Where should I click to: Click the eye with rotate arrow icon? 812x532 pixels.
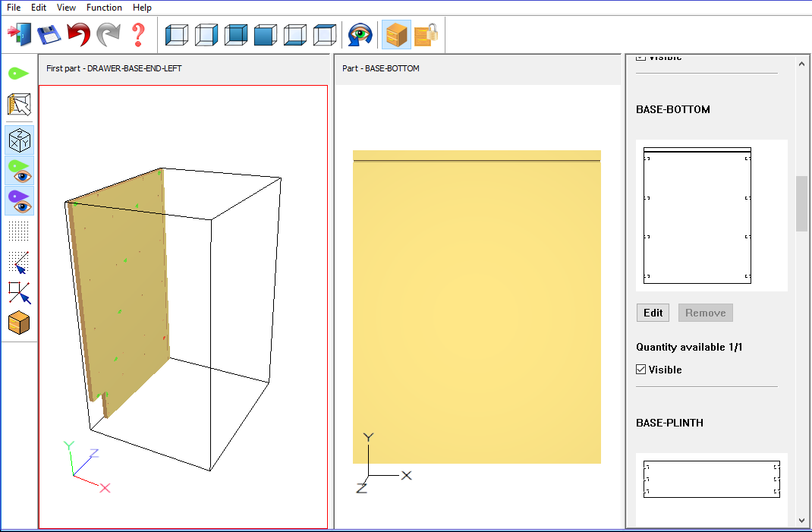point(360,35)
